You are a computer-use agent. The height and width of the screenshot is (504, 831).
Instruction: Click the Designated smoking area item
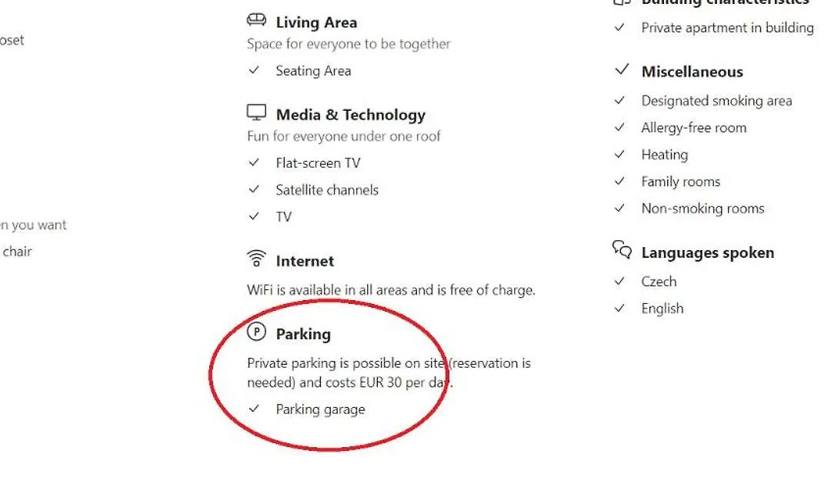click(x=716, y=101)
